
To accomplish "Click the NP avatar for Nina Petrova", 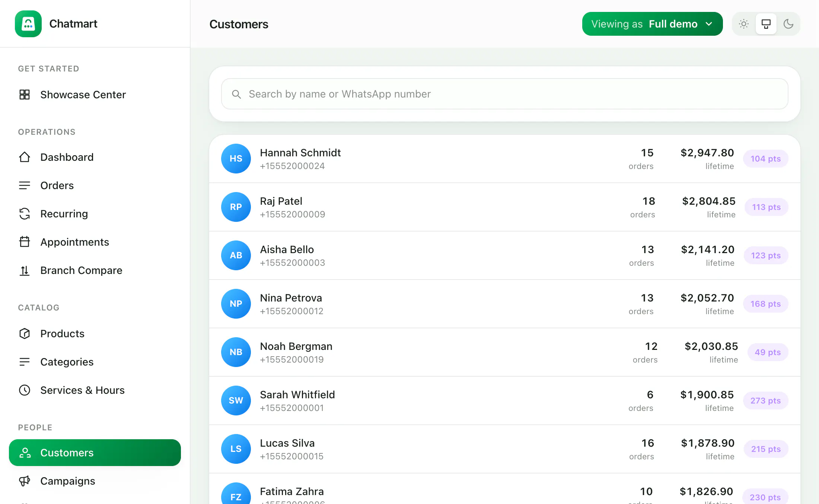I will tap(236, 304).
